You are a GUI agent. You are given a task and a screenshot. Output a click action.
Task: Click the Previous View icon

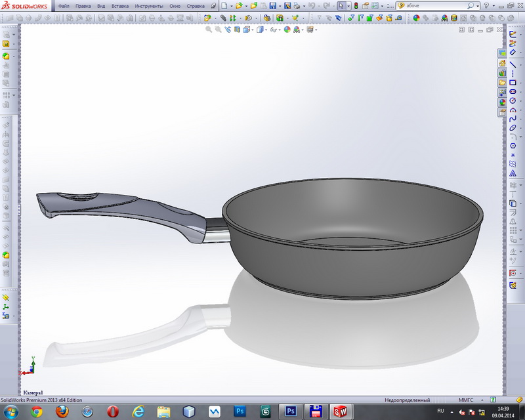[x=228, y=30]
